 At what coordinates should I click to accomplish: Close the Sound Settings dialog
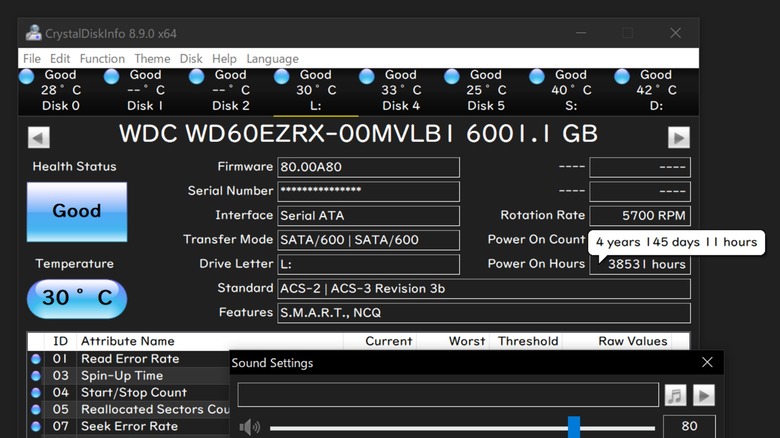pyautogui.click(x=707, y=363)
